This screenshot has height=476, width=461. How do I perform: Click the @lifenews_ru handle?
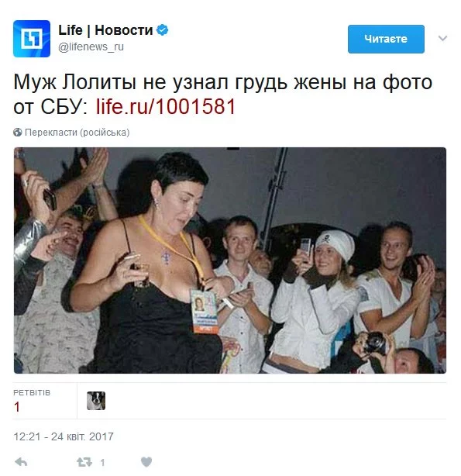pos(91,47)
